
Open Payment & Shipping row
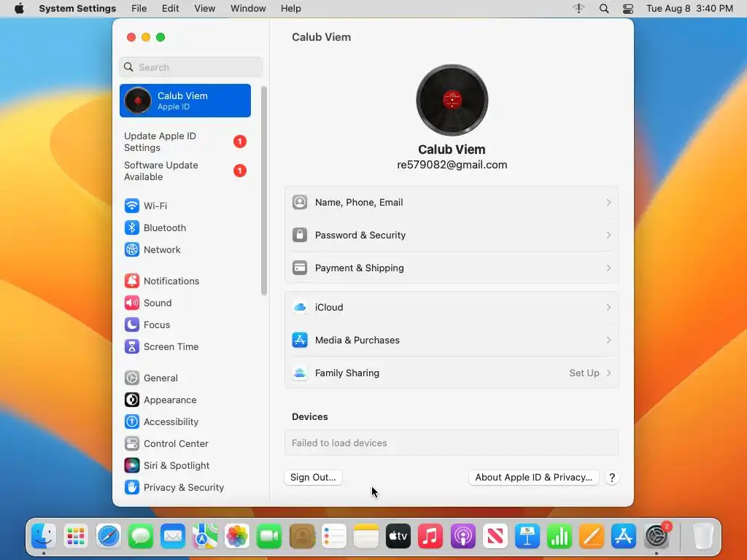(452, 268)
